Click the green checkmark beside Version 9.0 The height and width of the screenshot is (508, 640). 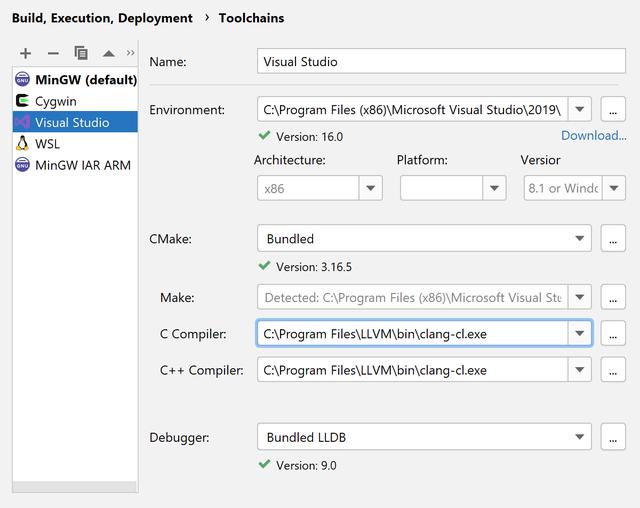point(264,464)
